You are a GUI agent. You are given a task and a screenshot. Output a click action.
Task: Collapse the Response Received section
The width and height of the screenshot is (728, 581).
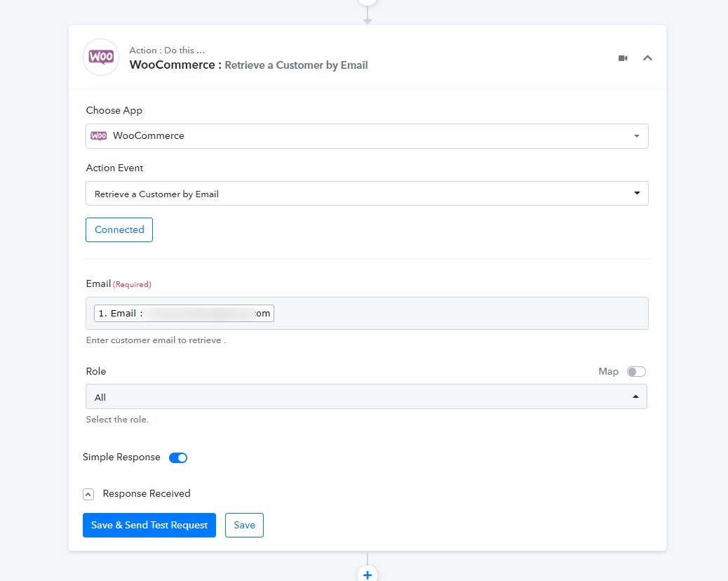point(88,494)
